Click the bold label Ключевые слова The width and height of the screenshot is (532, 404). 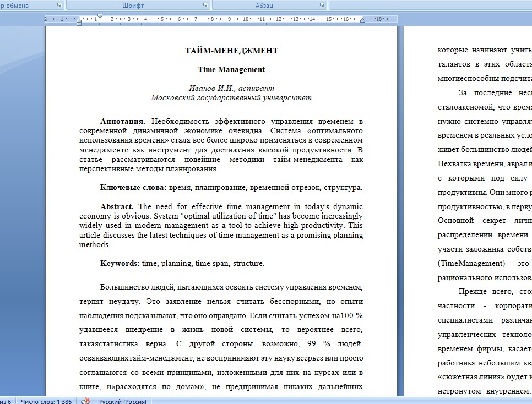pos(133,187)
